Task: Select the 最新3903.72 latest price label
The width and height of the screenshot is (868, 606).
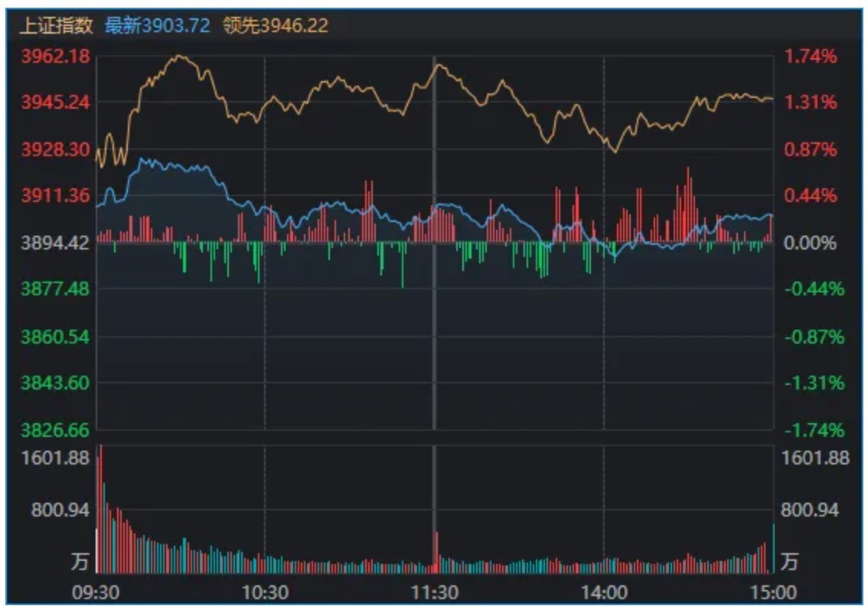Action: click(157, 25)
